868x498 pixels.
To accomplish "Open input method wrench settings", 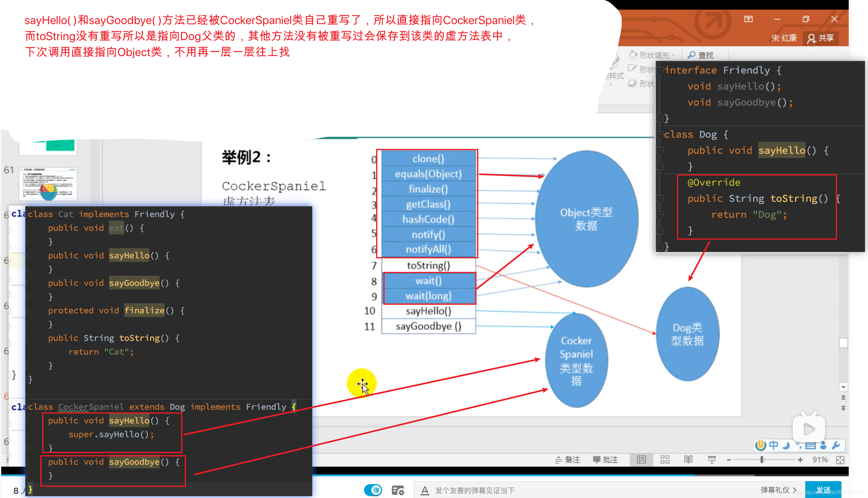I will click(836, 445).
